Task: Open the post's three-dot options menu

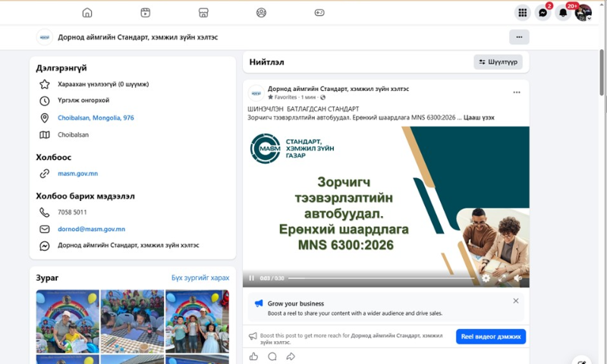Action: pos(517,93)
